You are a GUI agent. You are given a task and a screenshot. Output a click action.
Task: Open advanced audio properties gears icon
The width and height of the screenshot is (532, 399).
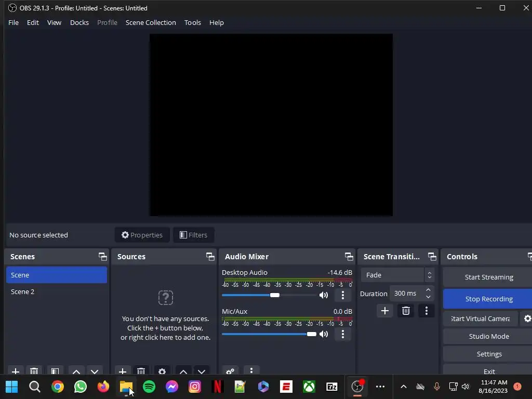(x=230, y=371)
